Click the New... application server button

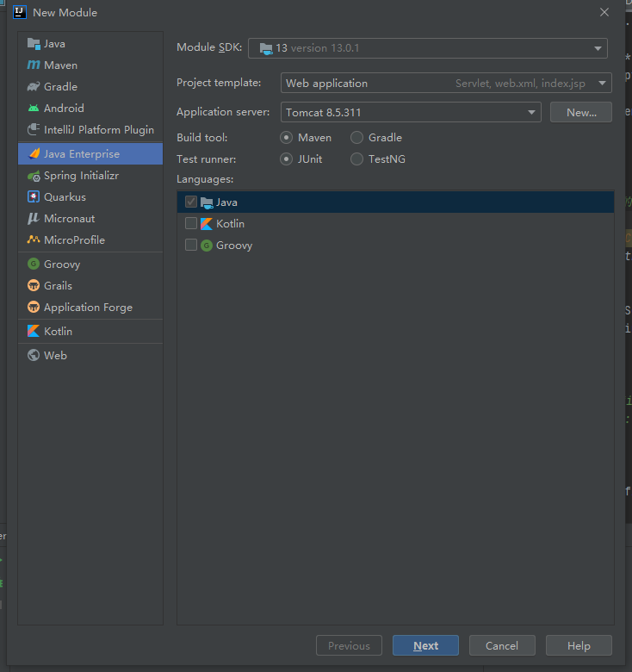coord(581,112)
